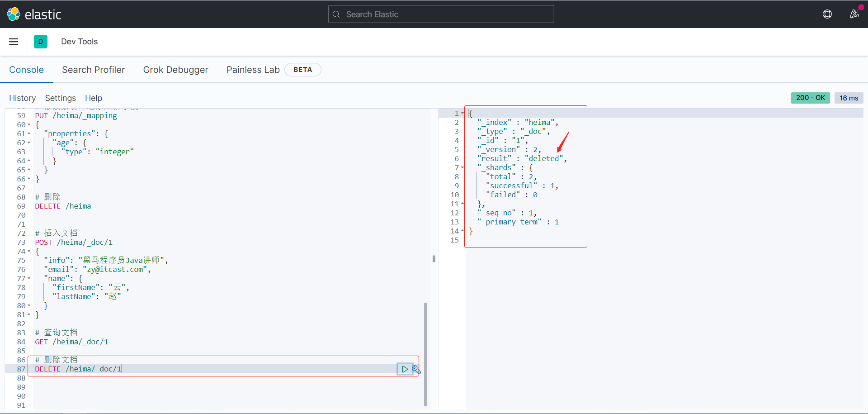Toggle the fold marker at editor line 80

(x=29, y=306)
